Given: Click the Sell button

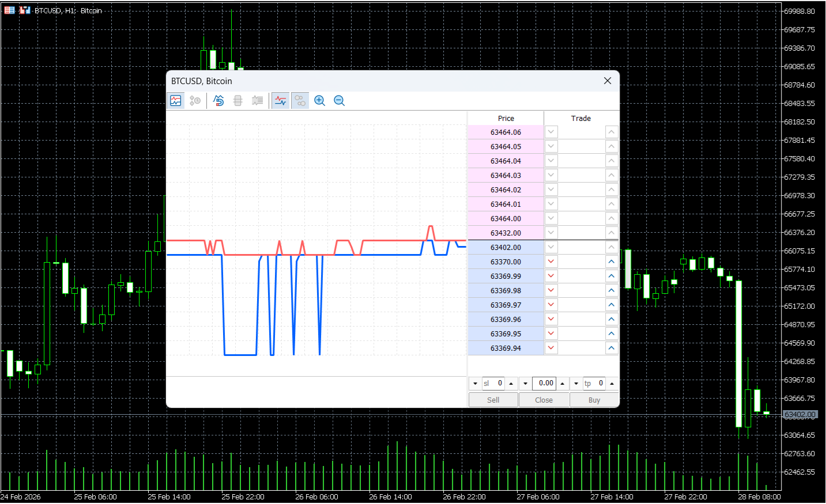Looking at the screenshot, I should (x=493, y=400).
